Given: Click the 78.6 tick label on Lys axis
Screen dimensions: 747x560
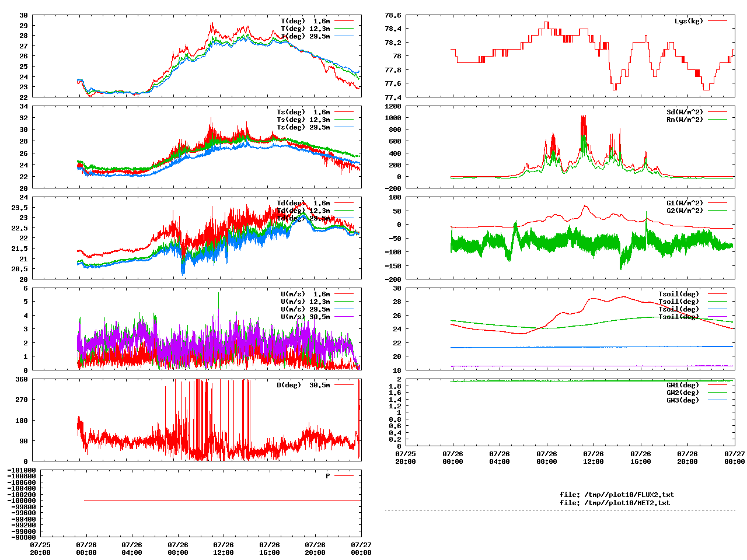Looking at the screenshot, I should 393,15.
